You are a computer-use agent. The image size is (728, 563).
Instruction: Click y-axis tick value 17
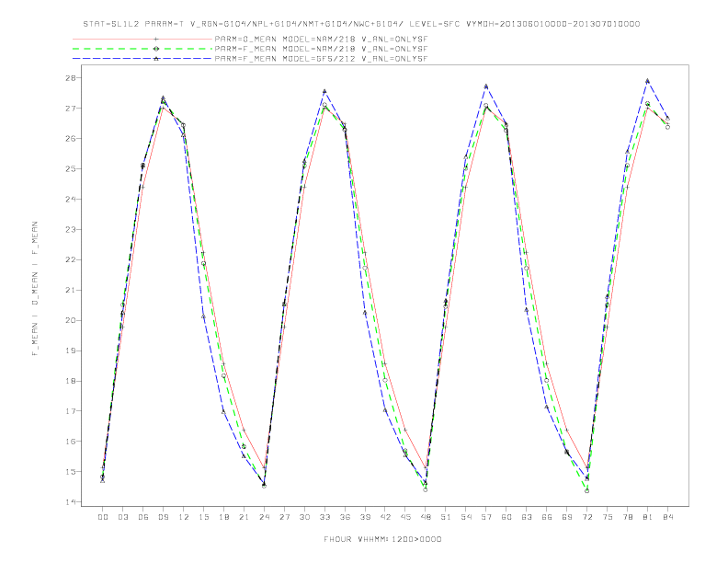tap(71, 411)
